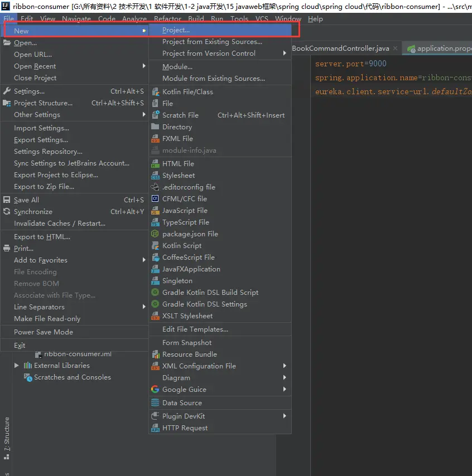Click the Kotlin File/Class icon
Image resolution: width=472 pixels, height=476 pixels.
click(155, 91)
